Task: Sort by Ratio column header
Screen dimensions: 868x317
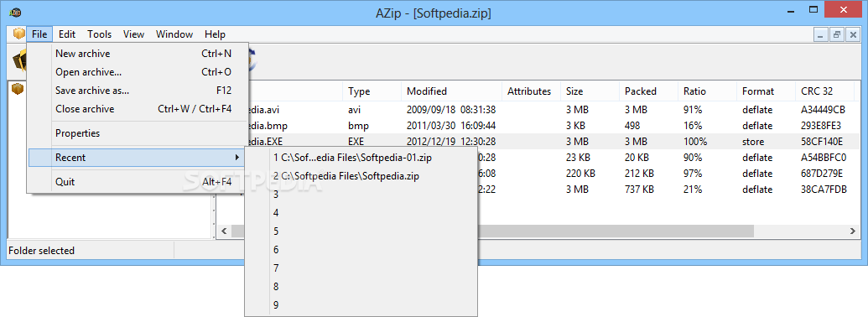Action: click(708, 91)
